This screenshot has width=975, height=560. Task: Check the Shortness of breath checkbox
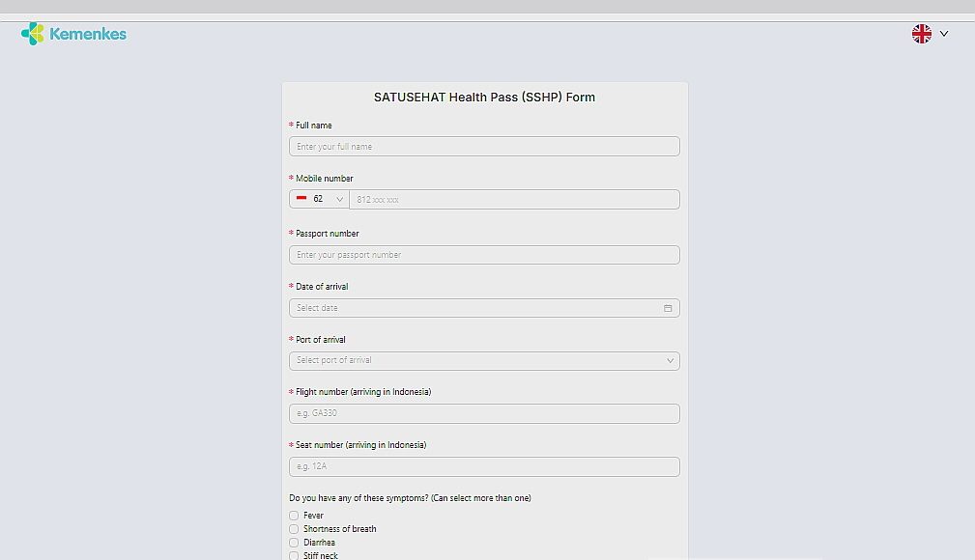click(294, 529)
